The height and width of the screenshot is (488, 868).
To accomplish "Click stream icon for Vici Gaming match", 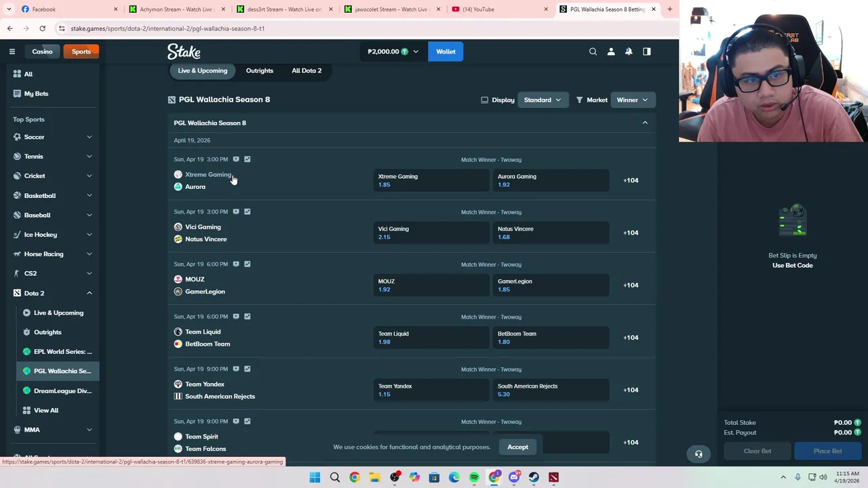I will tap(236, 211).
